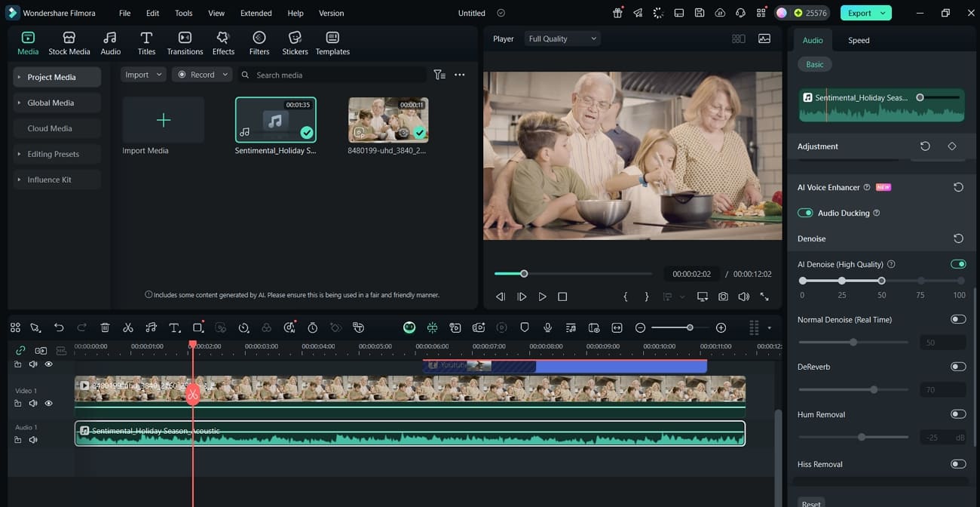Expand the Editing Presets tree item
Image resolution: width=980 pixels, height=507 pixels.
coord(20,154)
